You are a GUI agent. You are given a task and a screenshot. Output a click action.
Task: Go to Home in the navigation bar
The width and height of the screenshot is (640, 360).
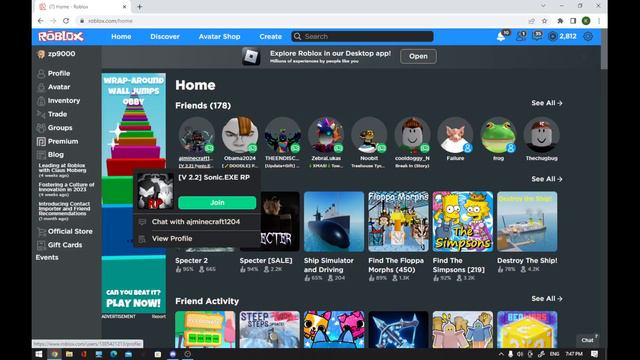pyautogui.click(x=121, y=36)
